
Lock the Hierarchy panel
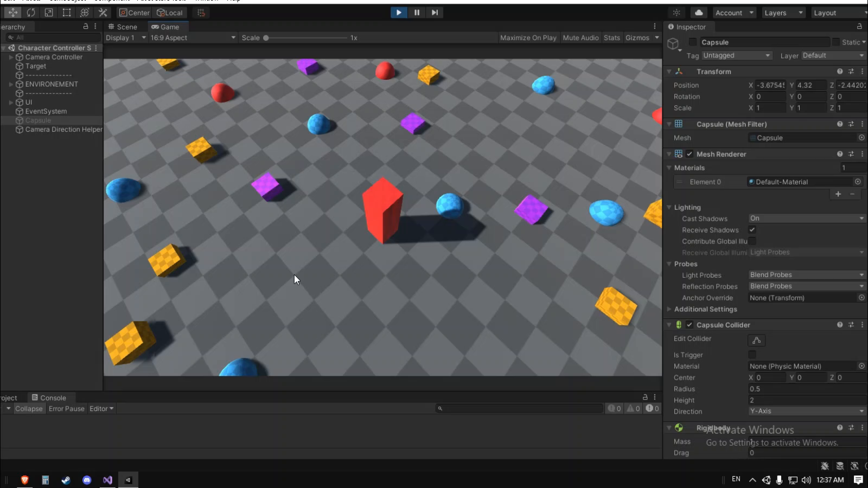pyautogui.click(x=86, y=26)
